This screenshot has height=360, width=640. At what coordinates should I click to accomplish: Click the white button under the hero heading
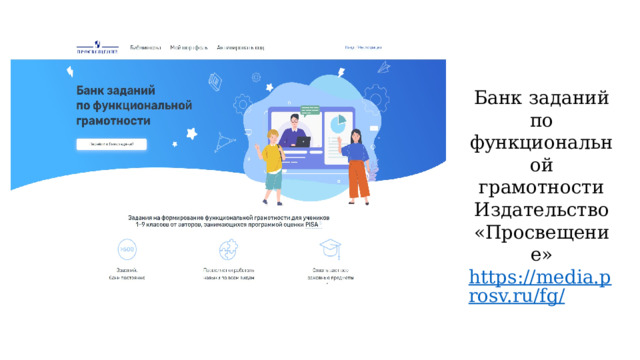click(x=111, y=144)
